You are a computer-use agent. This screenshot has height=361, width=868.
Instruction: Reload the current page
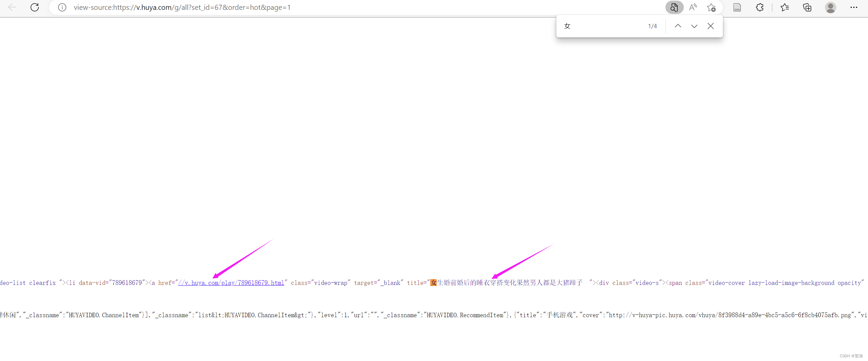pos(35,7)
